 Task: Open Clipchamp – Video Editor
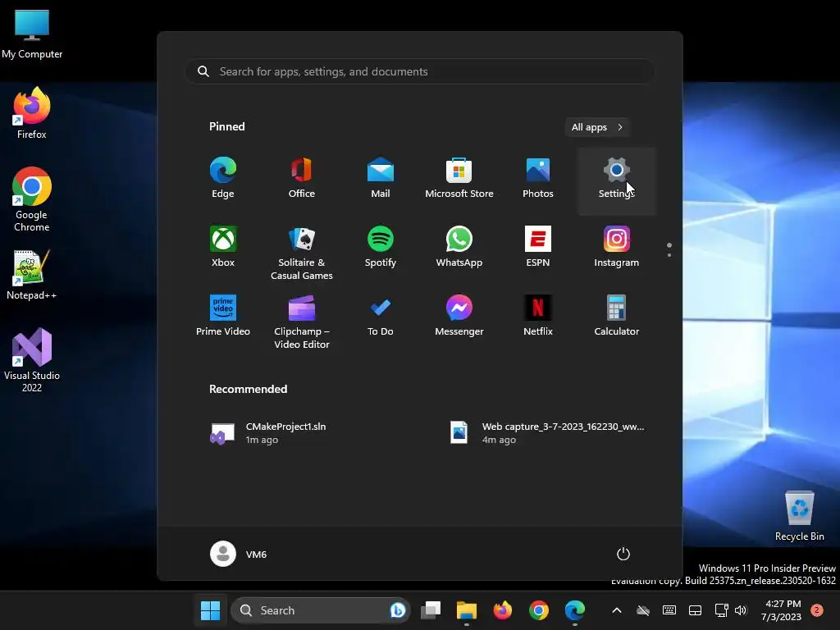click(302, 322)
